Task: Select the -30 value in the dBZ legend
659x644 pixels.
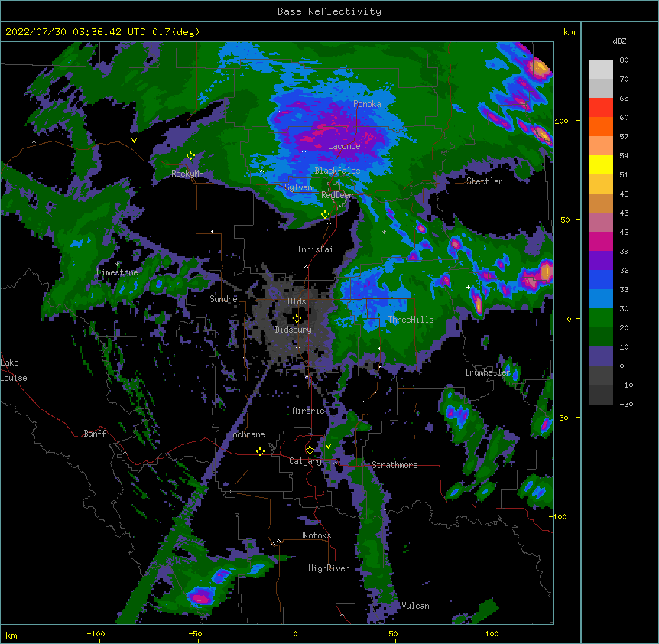Action: tap(626, 404)
